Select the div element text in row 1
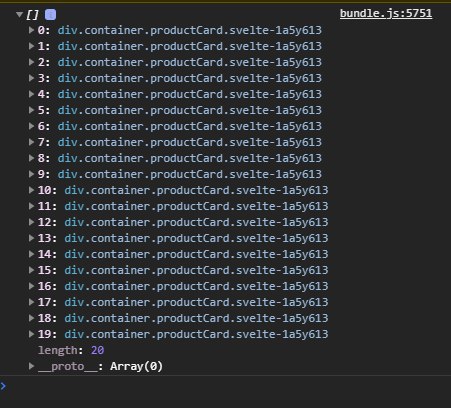Screen dimensions: 451x408 [190, 46]
